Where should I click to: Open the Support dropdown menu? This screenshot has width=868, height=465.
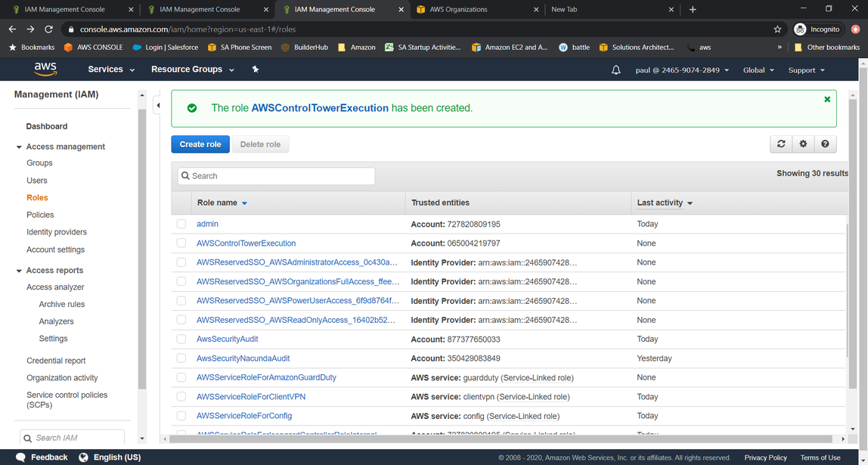pos(806,70)
